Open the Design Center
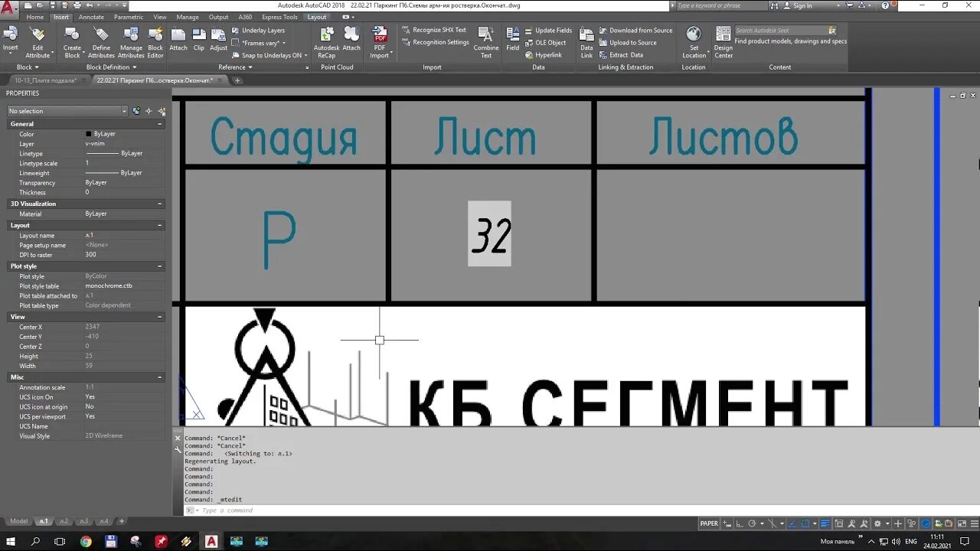Image resolution: width=980 pixels, height=551 pixels. tap(722, 41)
